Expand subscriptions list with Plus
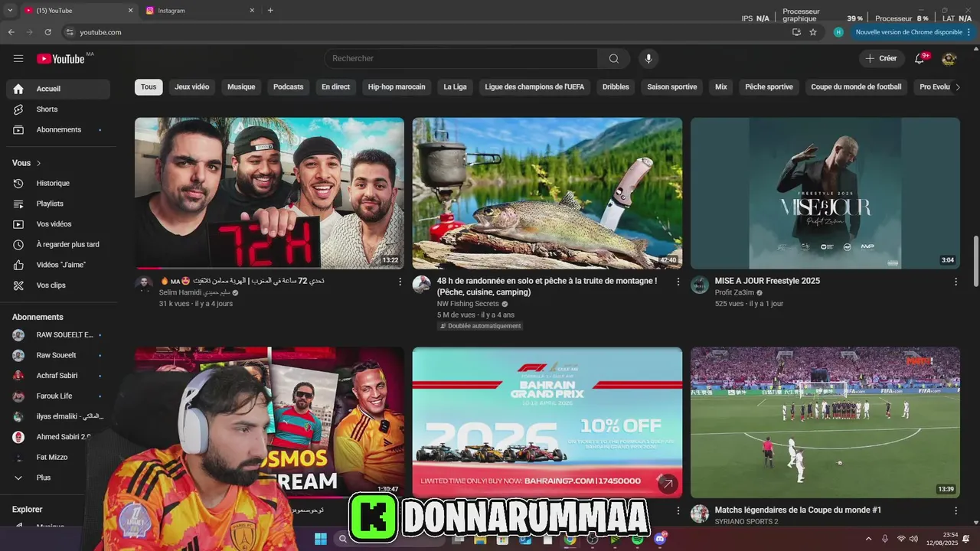 58,478
